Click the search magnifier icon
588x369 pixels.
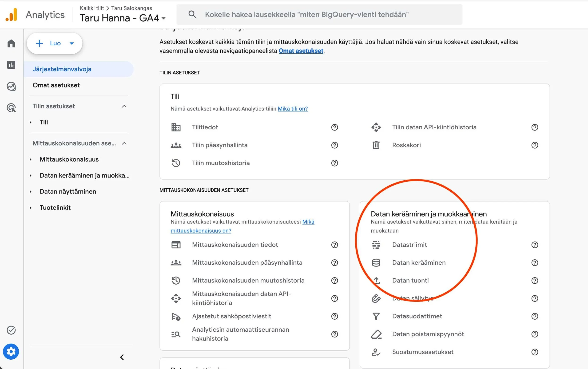[x=192, y=14]
